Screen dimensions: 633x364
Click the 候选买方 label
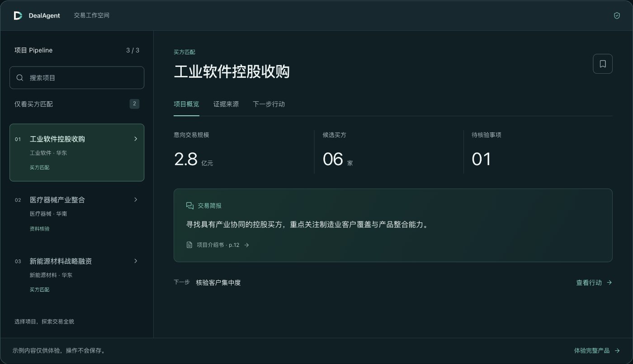click(x=335, y=135)
